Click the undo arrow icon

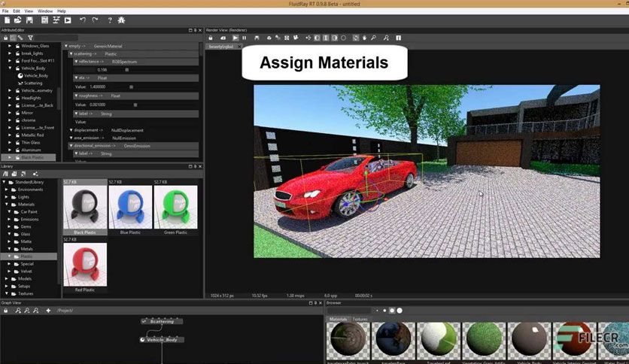click(x=83, y=20)
